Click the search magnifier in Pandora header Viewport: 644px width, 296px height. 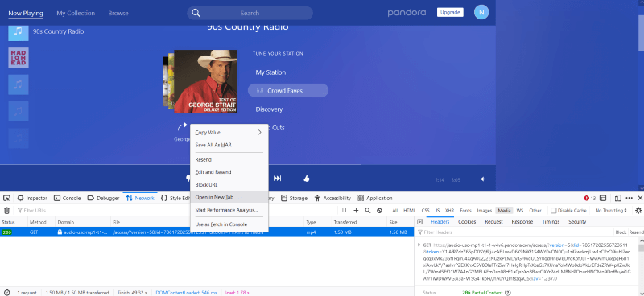pyautogui.click(x=196, y=13)
